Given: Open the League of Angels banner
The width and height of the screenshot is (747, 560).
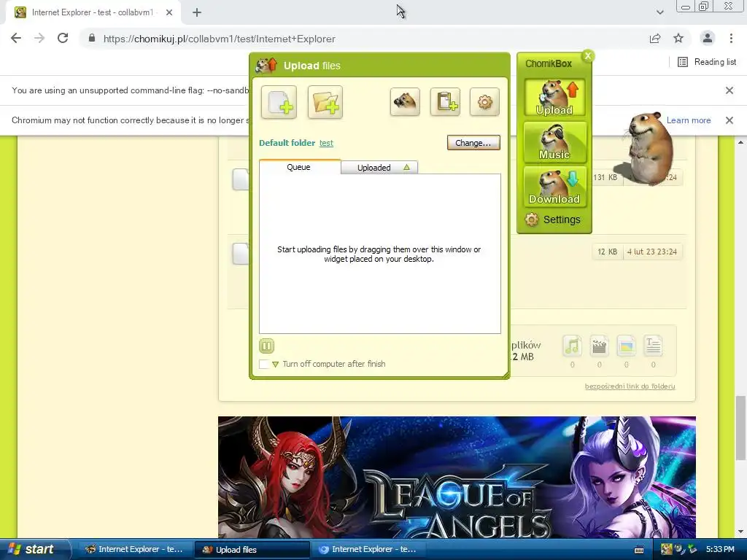Looking at the screenshot, I should point(457,477).
